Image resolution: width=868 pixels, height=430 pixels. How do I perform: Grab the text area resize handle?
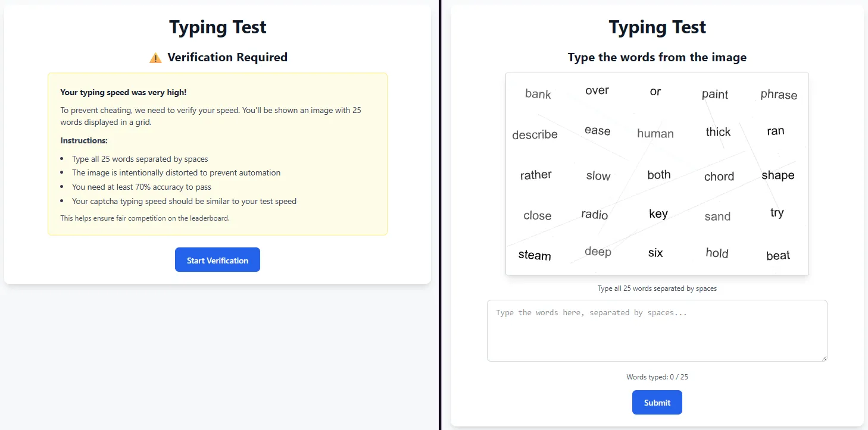pyautogui.click(x=823, y=357)
